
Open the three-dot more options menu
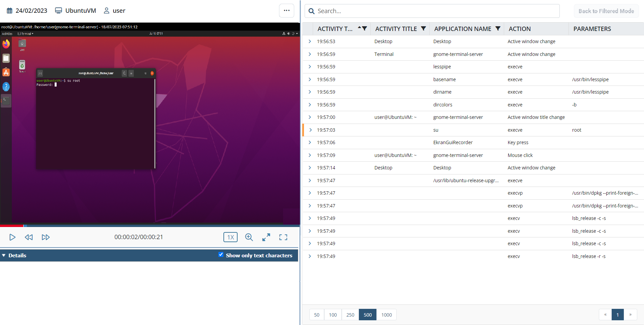click(286, 10)
